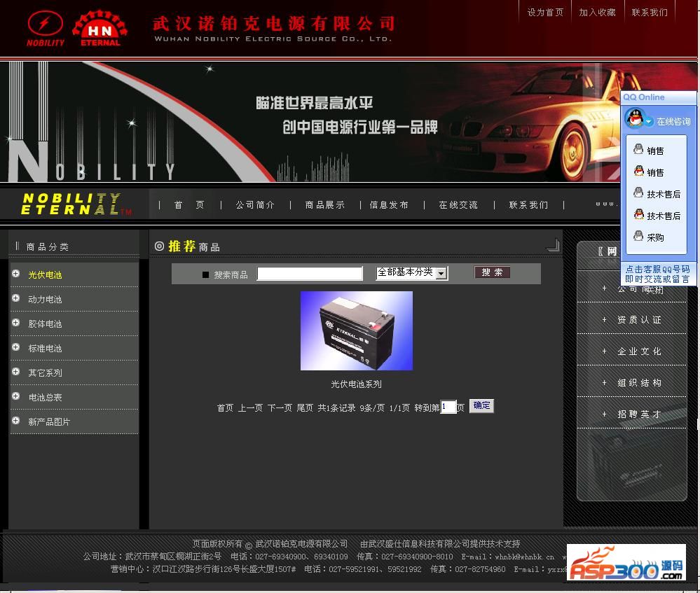Click QQ icon beside first 销售
The image size is (700, 593).
[x=638, y=150]
